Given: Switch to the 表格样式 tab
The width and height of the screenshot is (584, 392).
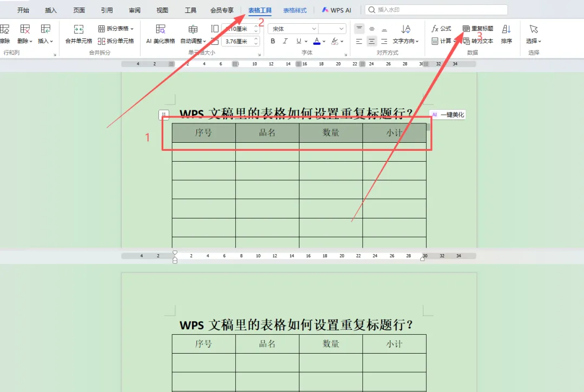Looking at the screenshot, I should pyautogui.click(x=295, y=10).
